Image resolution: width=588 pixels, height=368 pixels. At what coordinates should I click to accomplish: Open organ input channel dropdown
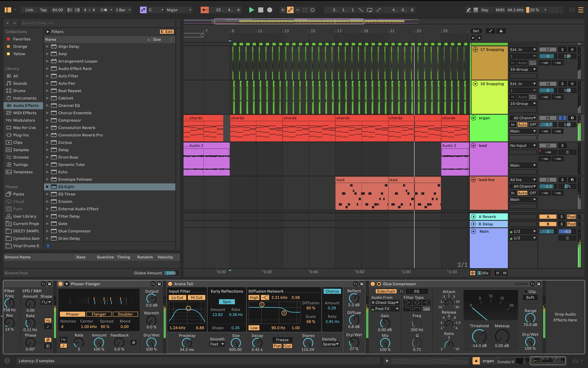click(523, 118)
